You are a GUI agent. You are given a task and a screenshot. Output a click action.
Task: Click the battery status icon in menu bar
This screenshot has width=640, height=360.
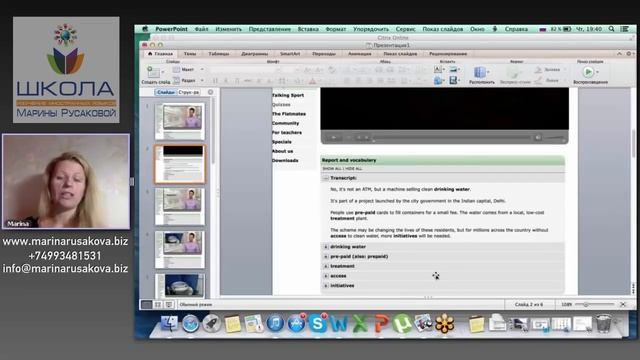[x=567, y=29]
